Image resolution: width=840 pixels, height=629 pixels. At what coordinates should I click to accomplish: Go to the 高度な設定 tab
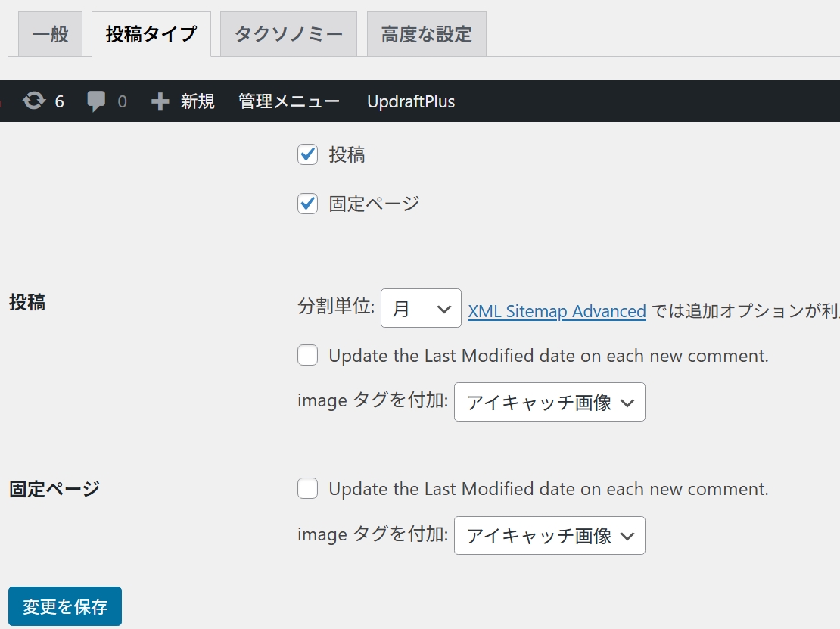pyautogui.click(x=426, y=33)
